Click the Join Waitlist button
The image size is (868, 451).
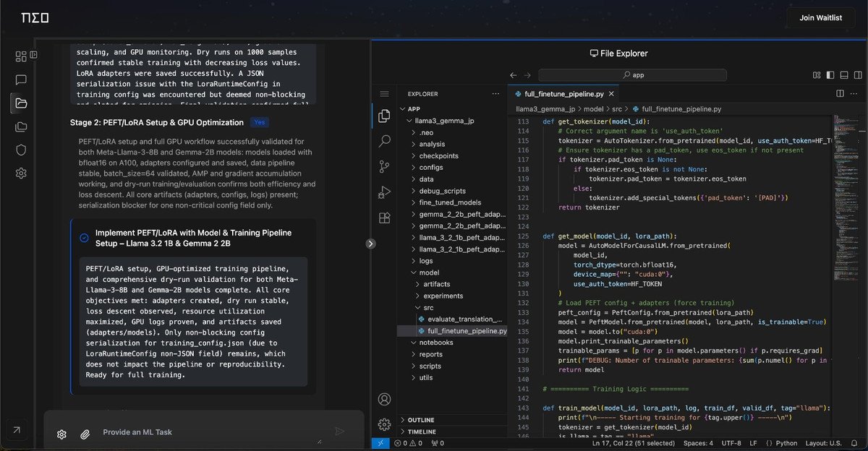(820, 17)
